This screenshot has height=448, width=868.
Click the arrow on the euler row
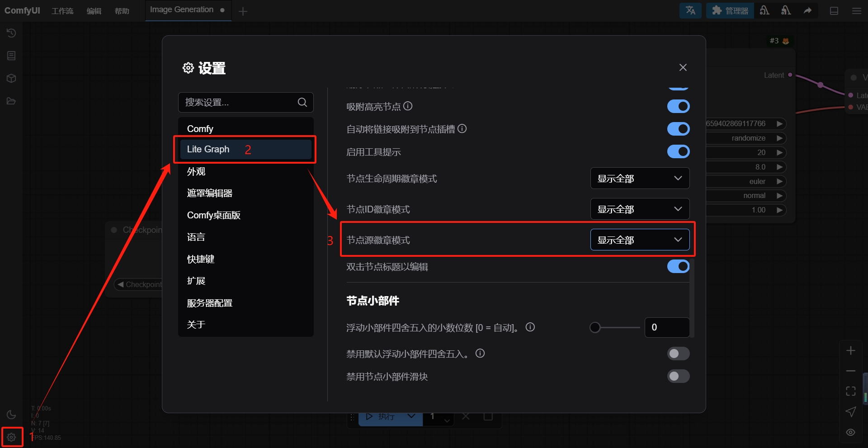(779, 181)
